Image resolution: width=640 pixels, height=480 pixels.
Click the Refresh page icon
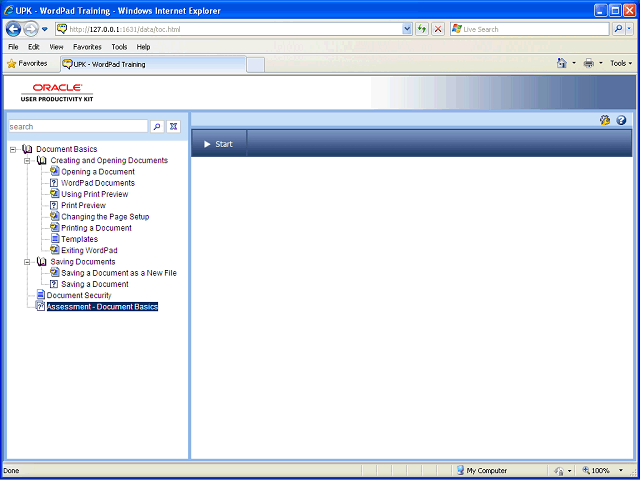click(x=422, y=29)
